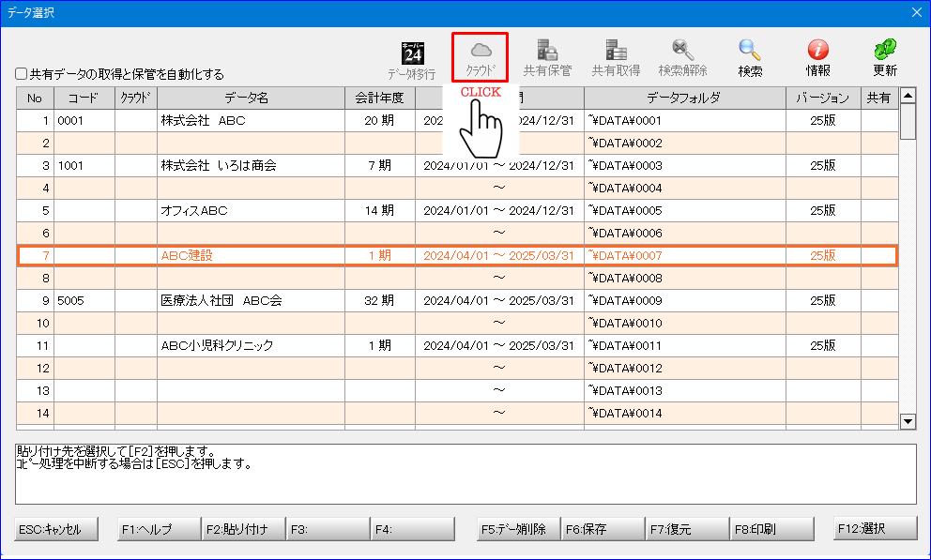This screenshot has height=560, width=931.
Task: Enable 共有データの取得と保管を自動化する checkbox
Action: point(22,74)
